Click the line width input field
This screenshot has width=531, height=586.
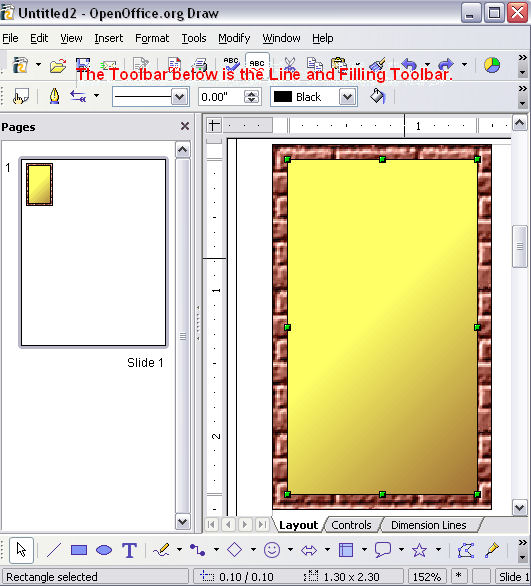coord(222,97)
